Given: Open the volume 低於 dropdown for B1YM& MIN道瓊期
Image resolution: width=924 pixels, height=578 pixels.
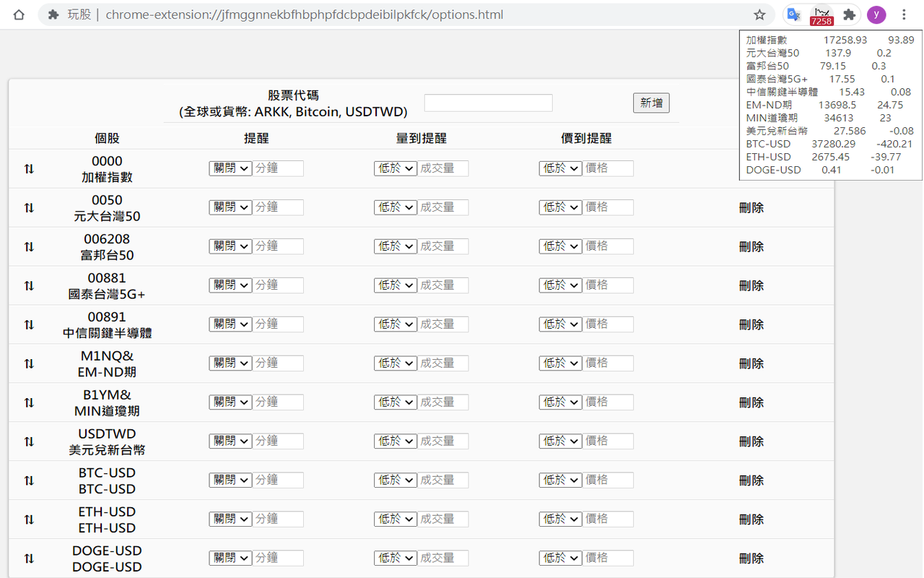Looking at the screenshot, I should 396,402.
